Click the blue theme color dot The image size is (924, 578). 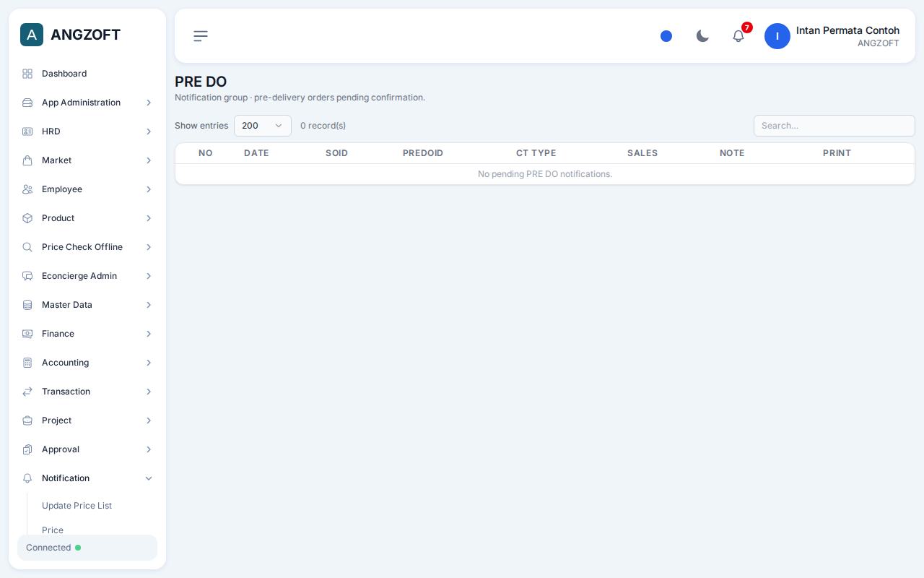click(x=666, y=36)
